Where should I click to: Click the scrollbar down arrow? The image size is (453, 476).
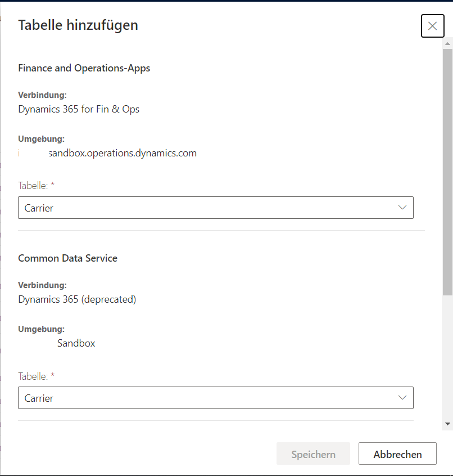point(447,424)
